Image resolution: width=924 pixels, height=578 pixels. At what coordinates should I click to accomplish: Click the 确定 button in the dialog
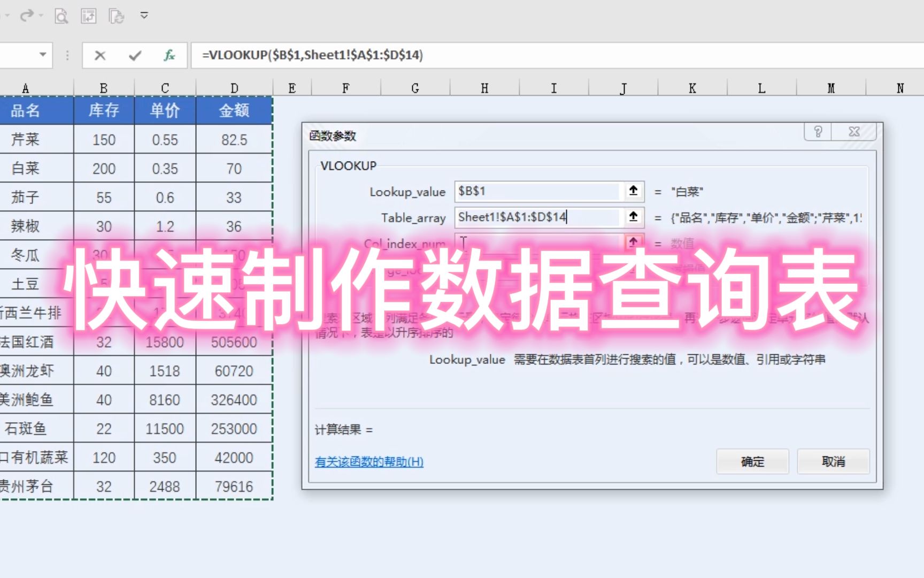click(x=752, y=461)
